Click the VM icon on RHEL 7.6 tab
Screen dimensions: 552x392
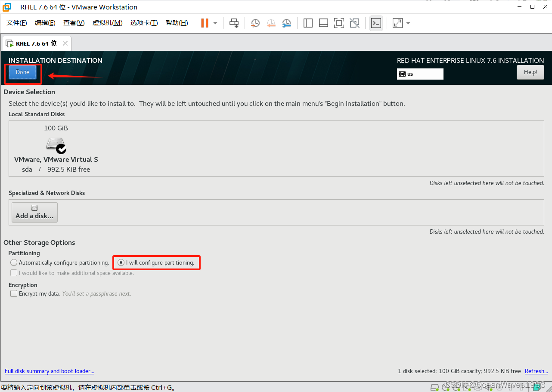point(9,43)
